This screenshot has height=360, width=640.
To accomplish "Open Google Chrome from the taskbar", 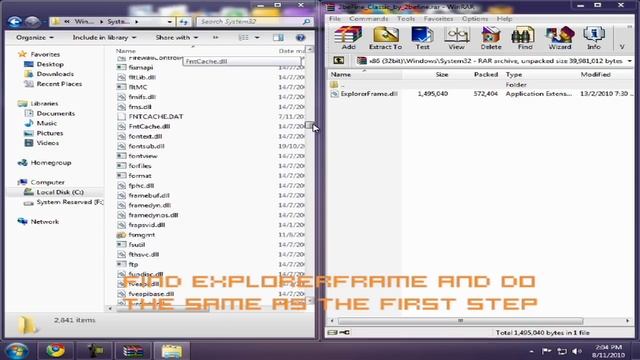I will (56, 351).
